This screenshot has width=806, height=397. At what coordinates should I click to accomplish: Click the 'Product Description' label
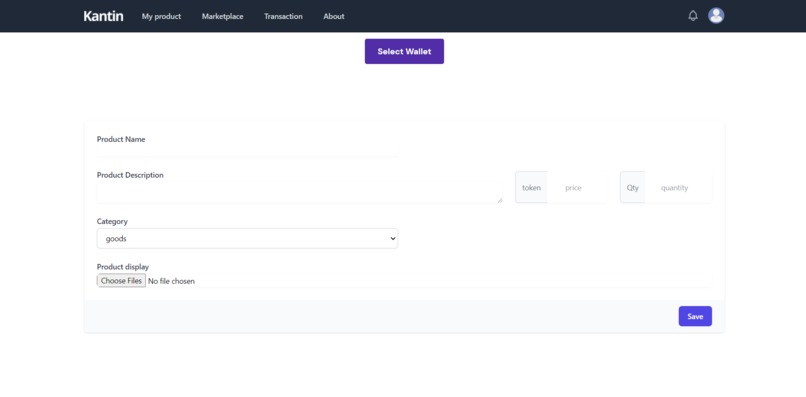130,175
